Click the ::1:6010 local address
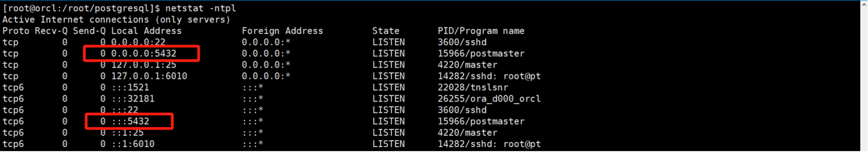The width and height of the screenshot is (868, 152). pyautogui.click(x=133, y=144)
